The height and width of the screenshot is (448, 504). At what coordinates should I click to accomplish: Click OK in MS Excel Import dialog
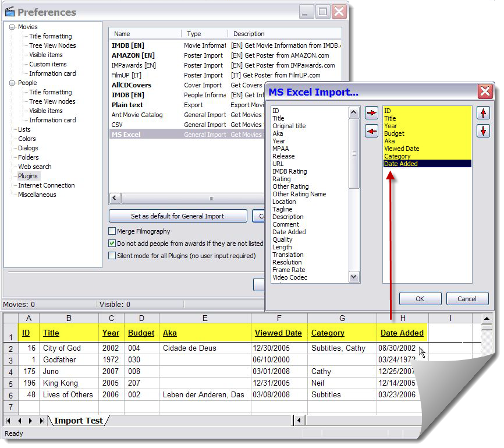click(x=420, y=299)
